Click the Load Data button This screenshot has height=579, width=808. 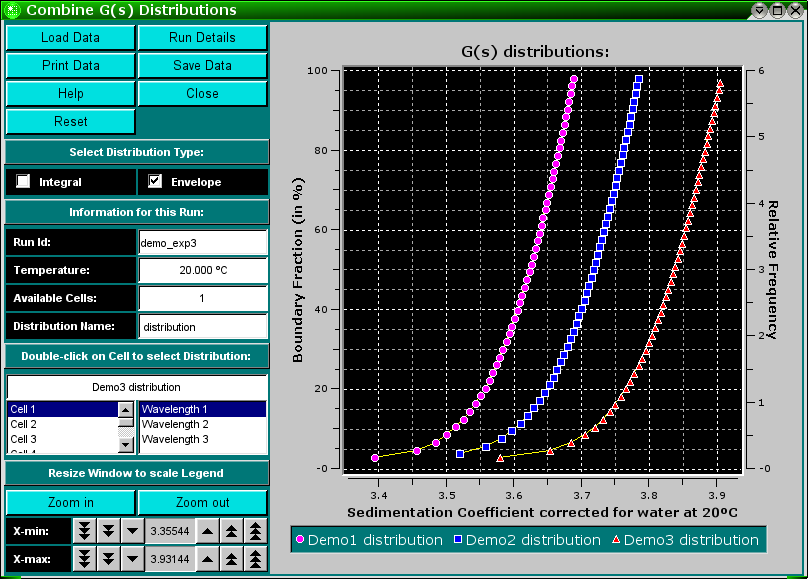pos(70,38)
